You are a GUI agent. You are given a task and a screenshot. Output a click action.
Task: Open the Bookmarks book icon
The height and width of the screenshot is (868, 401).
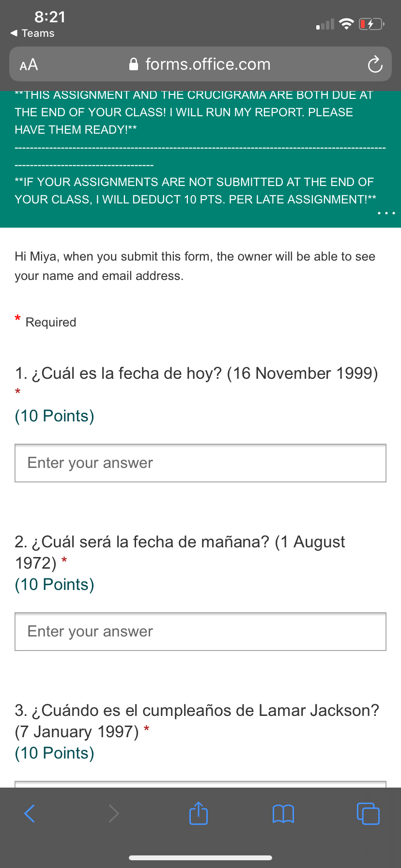coord(283,814)
